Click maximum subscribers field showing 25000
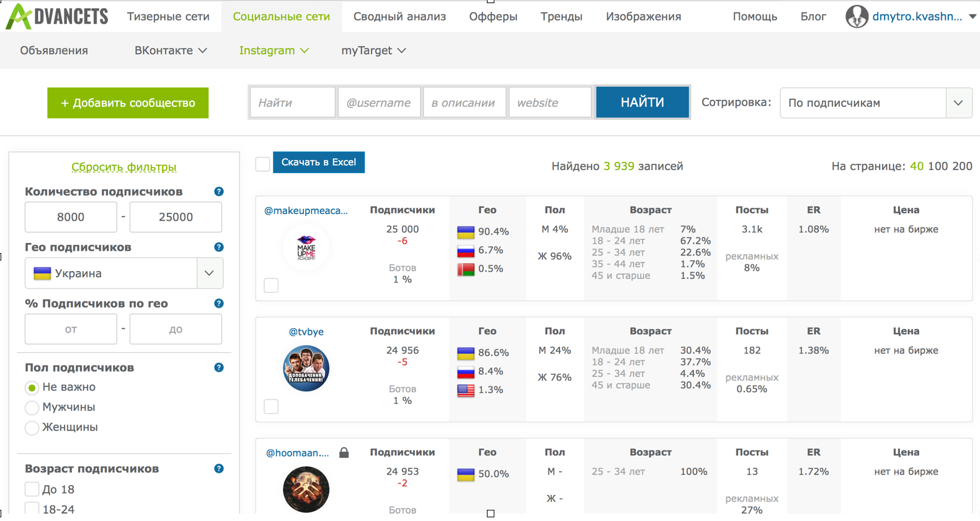The width and height of the screenshot is (980, 521). [176, 217]
